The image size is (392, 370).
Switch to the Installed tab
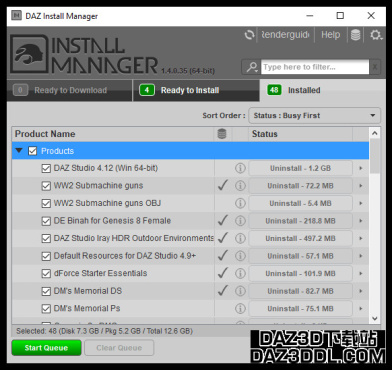pos(322,90)
